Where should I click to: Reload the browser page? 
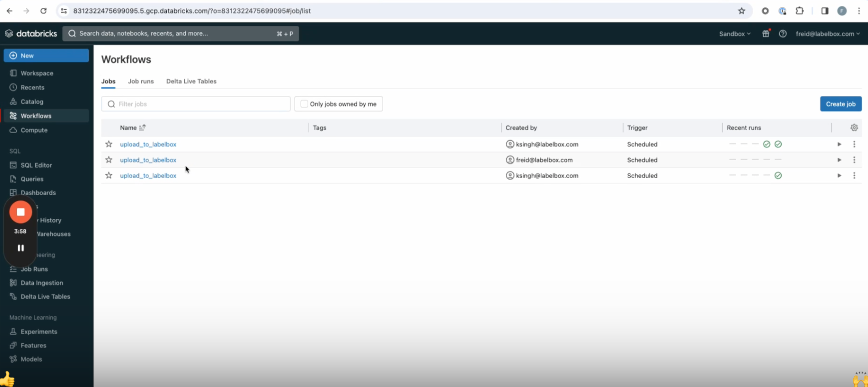tap(43, 10)
